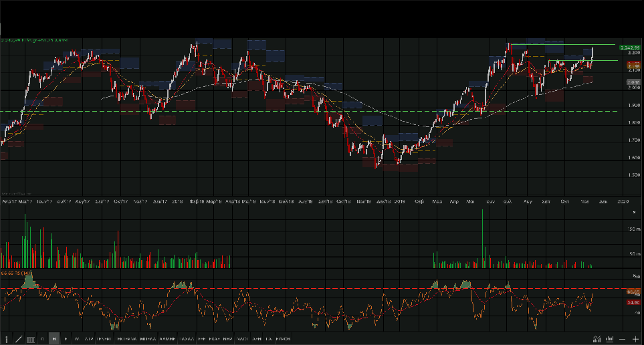Switch to the M timeframe button
The image size is (644, 345).
pyautogui.click(x=77, y=339)
